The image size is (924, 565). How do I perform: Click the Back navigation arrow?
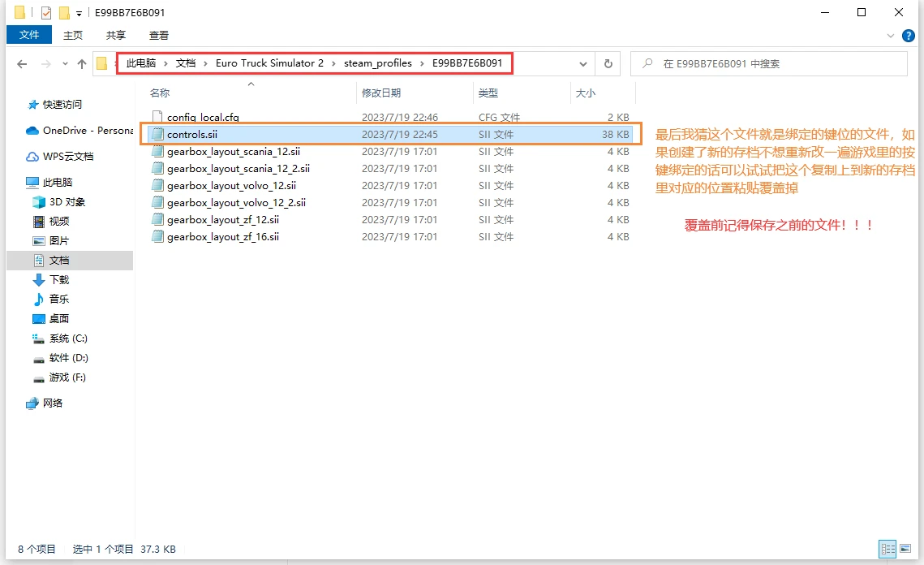pyautogui.click(x=22, y=63)
